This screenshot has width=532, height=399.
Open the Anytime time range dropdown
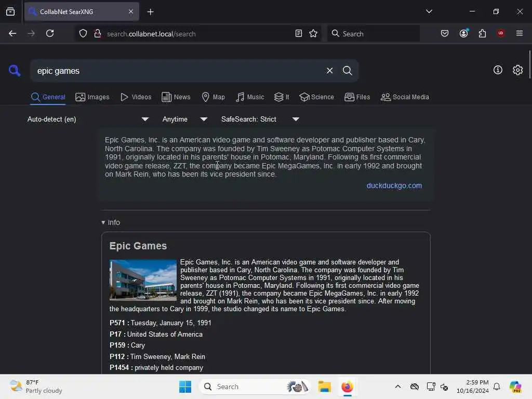coord(184,119)
